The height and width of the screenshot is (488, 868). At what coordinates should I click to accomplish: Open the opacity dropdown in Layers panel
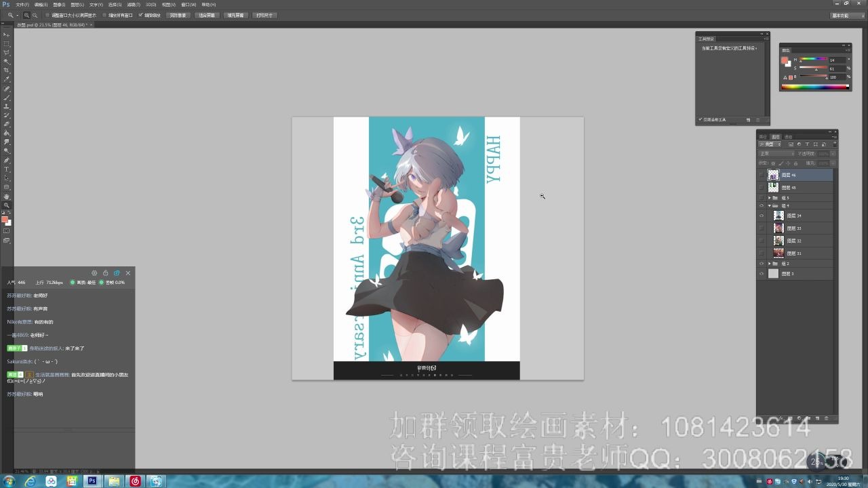[x=833, y=154]
